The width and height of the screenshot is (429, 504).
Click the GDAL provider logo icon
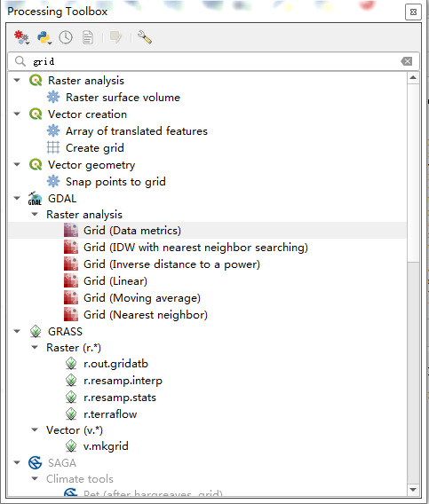tap(35, 199)
